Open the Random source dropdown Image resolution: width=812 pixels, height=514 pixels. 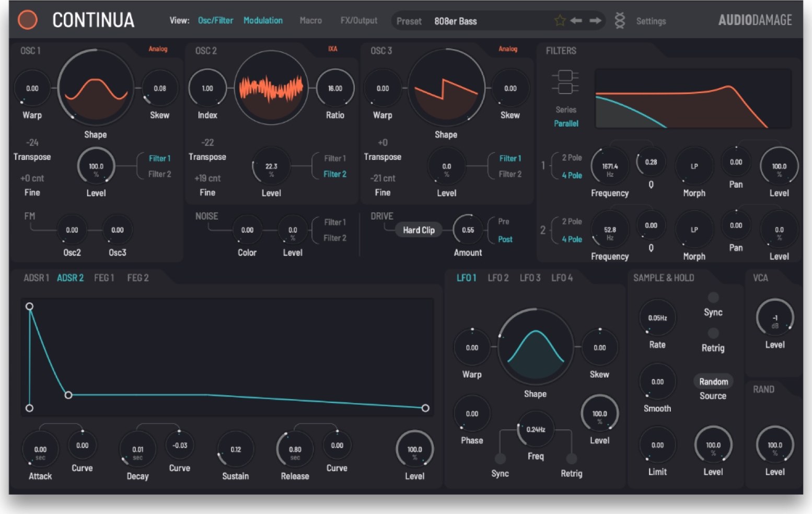713,382
